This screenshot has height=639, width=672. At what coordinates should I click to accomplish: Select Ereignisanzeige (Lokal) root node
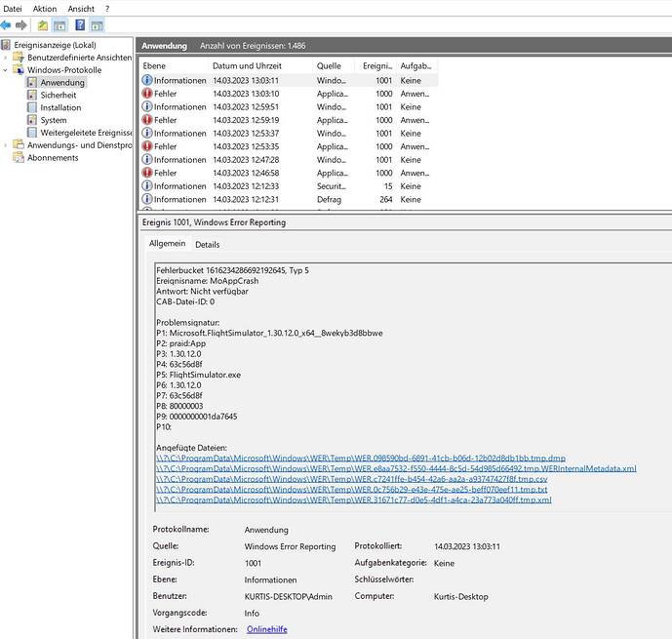tap(55, 45)
